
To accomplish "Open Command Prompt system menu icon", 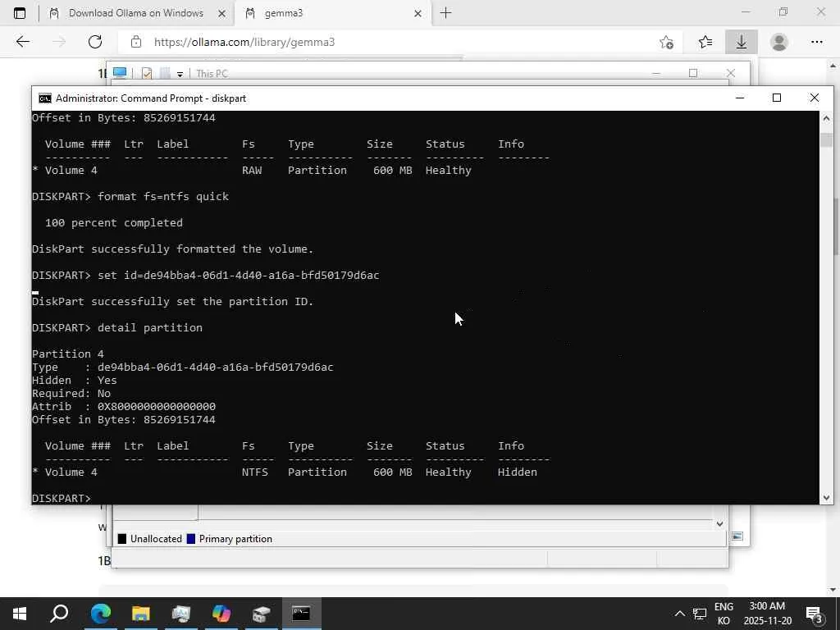I will [45, 98].
